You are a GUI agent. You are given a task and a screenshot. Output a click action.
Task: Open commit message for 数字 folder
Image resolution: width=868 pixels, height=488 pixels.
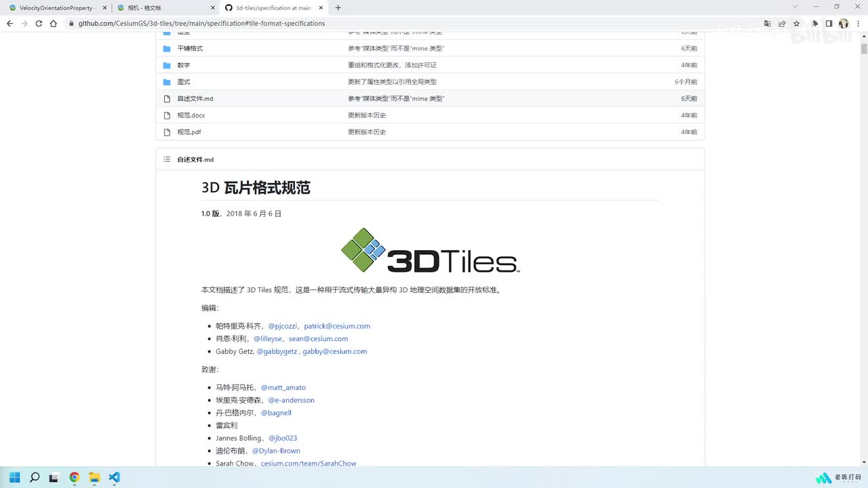[392, 65]
